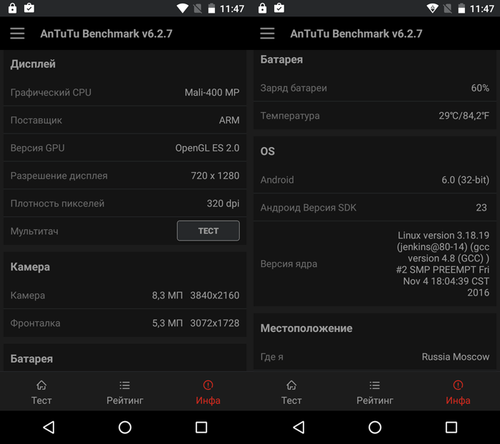Tap battery icon in left status bar
The height and width of the screenshot is (444, 500).
tap(211, 8)
